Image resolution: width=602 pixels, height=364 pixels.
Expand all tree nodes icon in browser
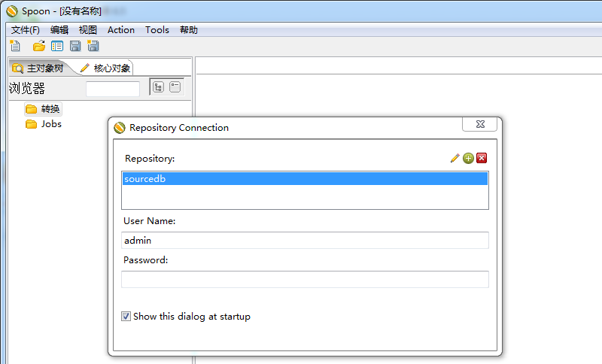point(159,87)
